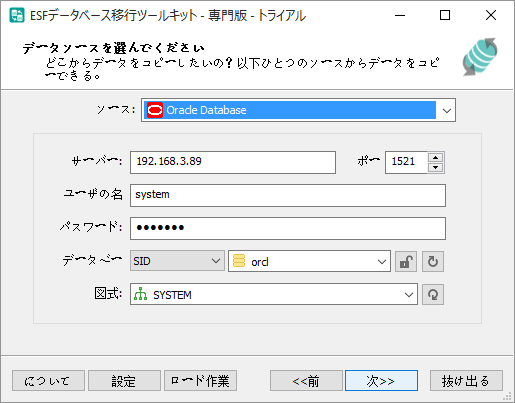Screen dimensions: 515x403
Task: Click the padlock icon beside orcl
Action: pyautogui.click(x=406, y=262)
